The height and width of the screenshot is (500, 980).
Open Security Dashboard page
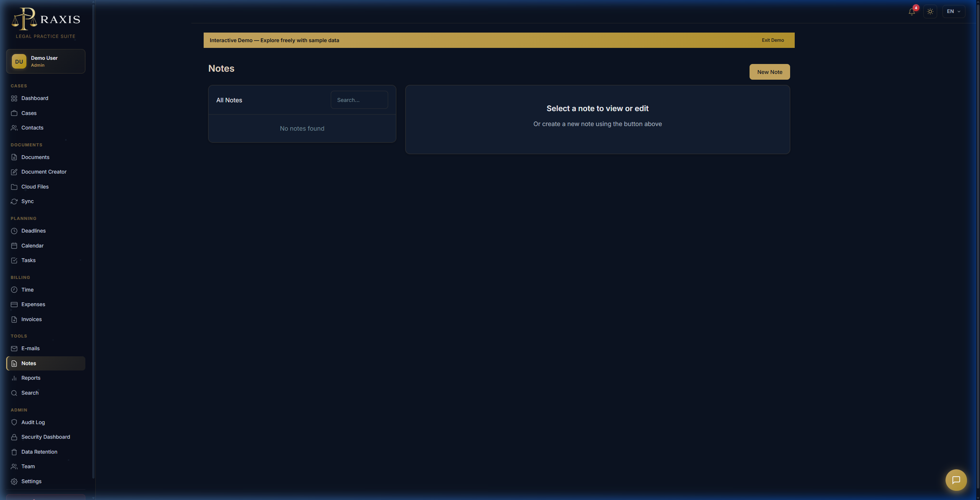[46, 437]
